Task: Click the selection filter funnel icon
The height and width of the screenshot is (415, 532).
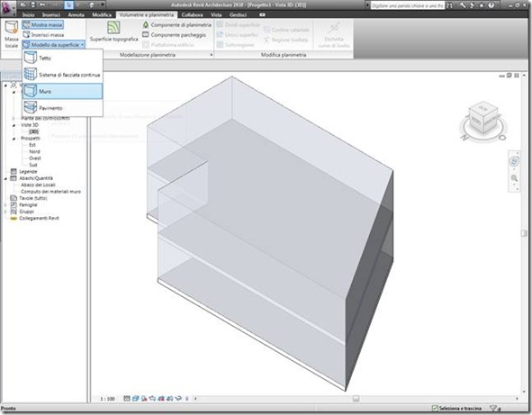Action: (x=494, y=408)
